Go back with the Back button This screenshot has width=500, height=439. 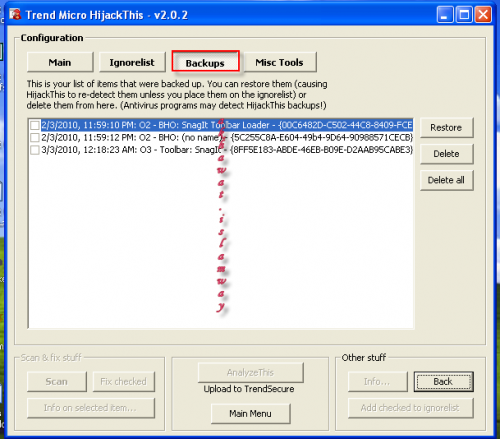pos(443,381)
